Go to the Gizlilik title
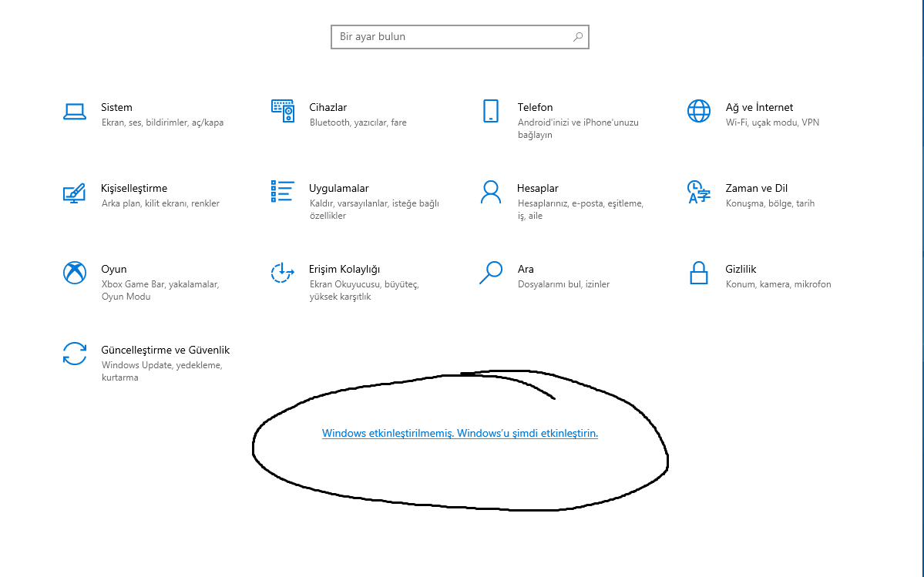924x577 pixels. coord(741,269)
